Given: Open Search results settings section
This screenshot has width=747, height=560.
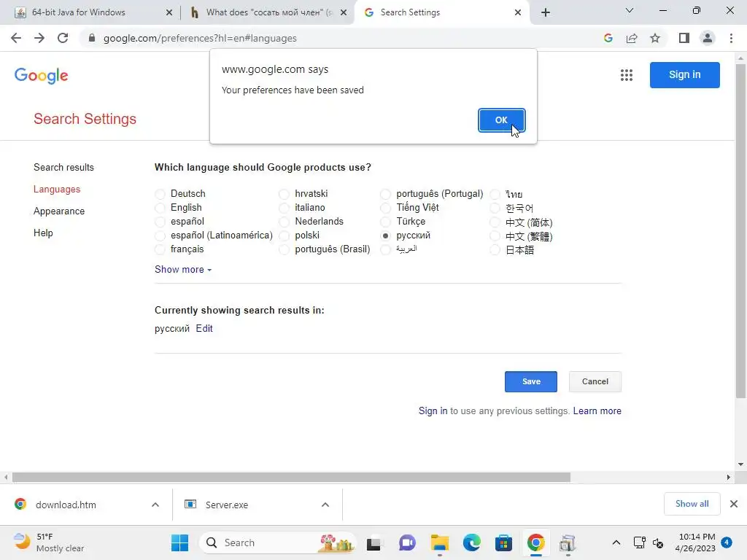Looking at the screenshot, I should point(64,167).
